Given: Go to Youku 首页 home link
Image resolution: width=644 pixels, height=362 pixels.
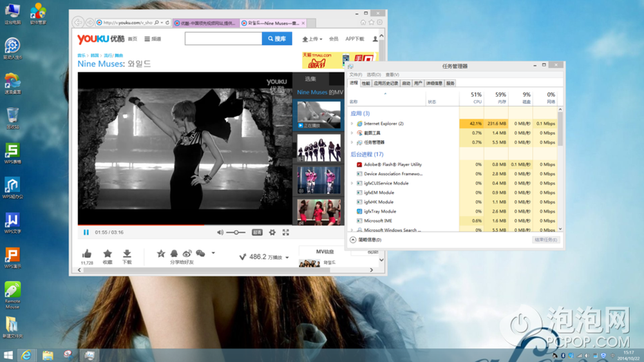Looking at the screenshot, I should point(132,39).
